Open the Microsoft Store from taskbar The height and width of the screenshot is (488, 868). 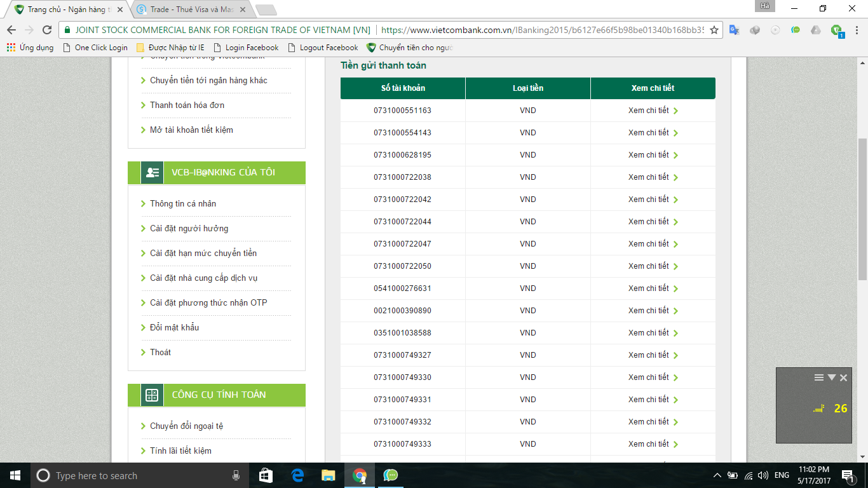(266, 475)
